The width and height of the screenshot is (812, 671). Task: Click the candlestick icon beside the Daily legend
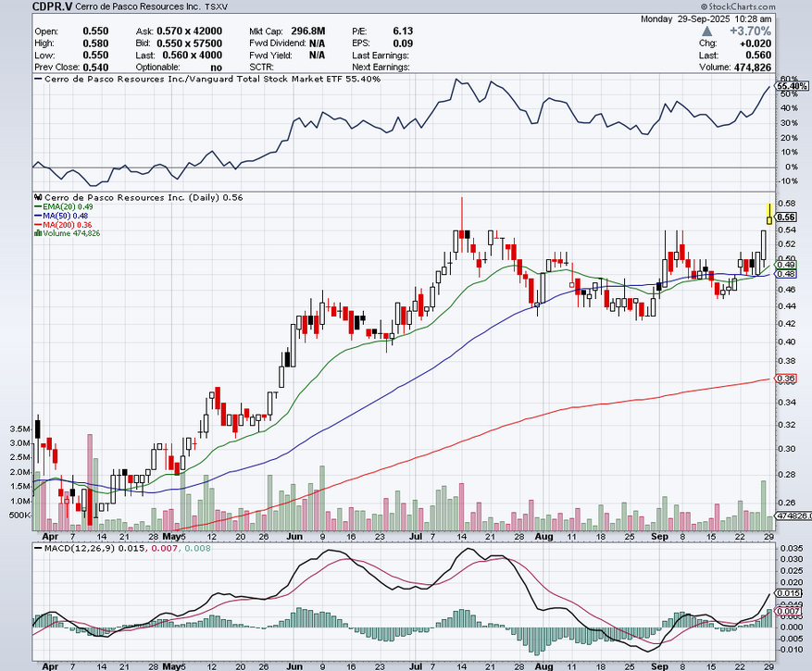(38, 197)
